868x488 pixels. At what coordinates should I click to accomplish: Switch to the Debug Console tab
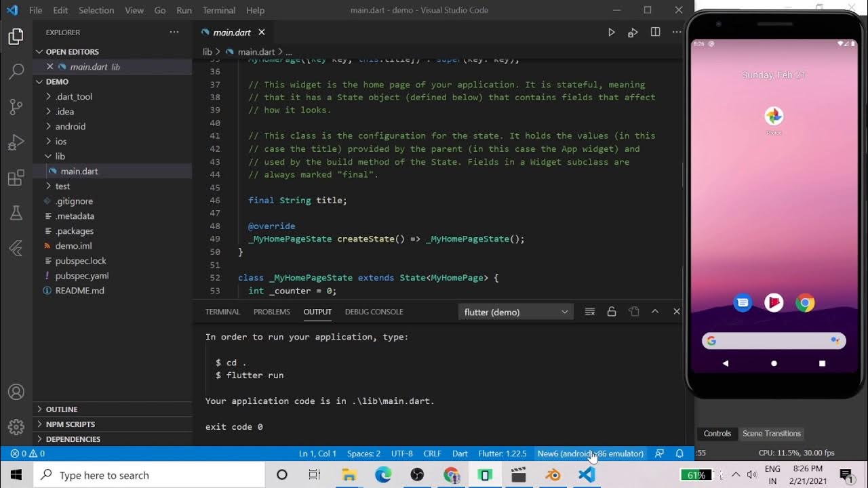374,312
